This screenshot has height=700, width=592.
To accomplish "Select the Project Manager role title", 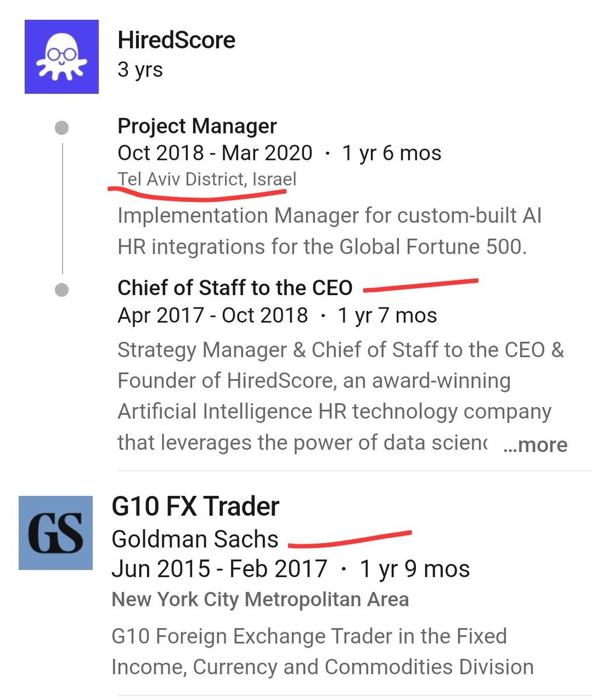I will coord(197,126).
